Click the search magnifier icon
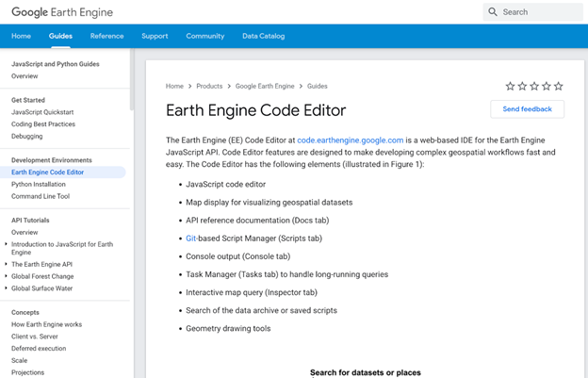 [493, 12]
